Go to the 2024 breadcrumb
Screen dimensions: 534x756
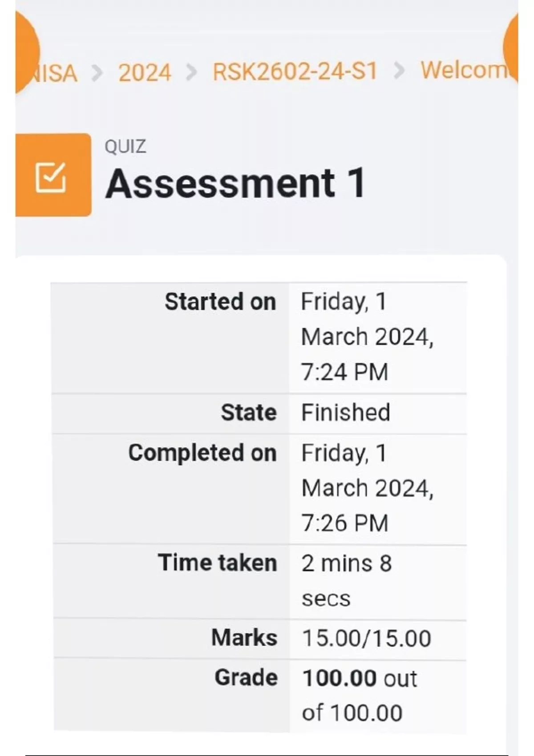[x=145, y=72]
